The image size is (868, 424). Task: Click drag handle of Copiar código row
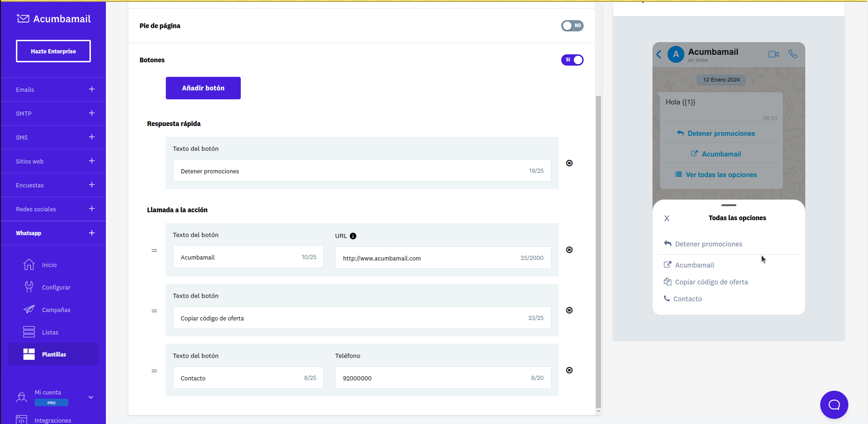click(x=154, y=311)
